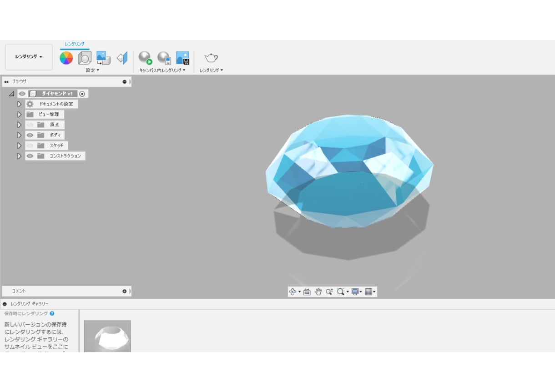Open Display Settings monitor icon
The image size is (555, 392).
pos(355,291)
